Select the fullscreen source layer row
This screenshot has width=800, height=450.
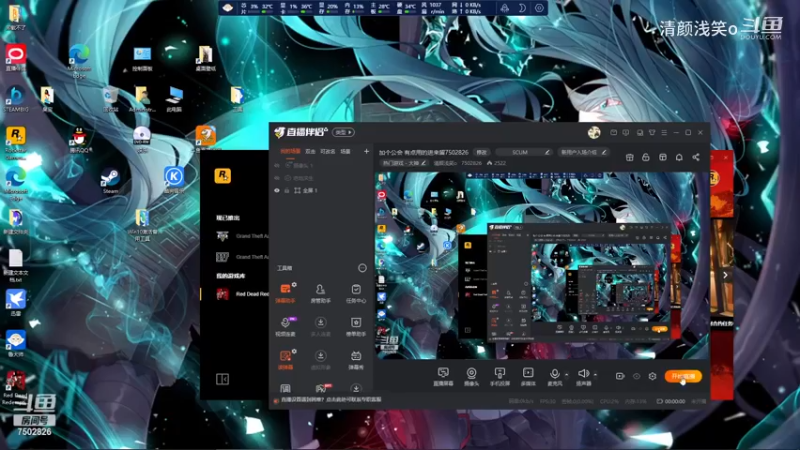click(x=321, y=190)
